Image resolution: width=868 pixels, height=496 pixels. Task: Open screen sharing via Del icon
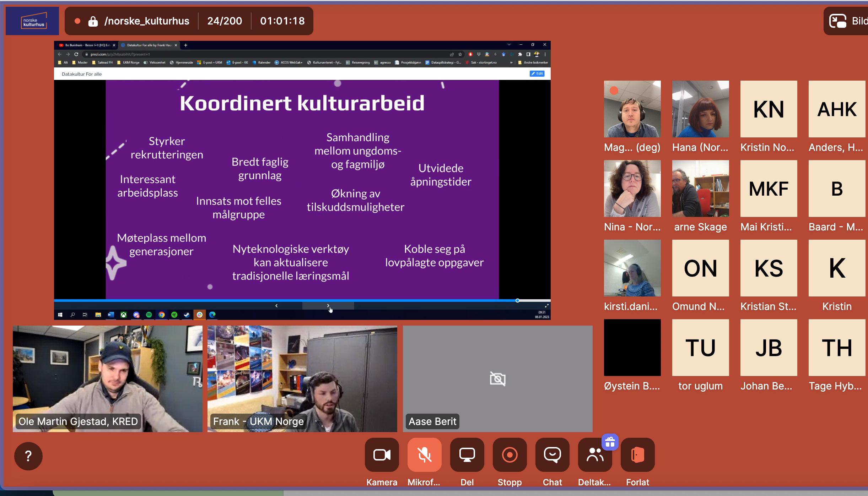467,454
